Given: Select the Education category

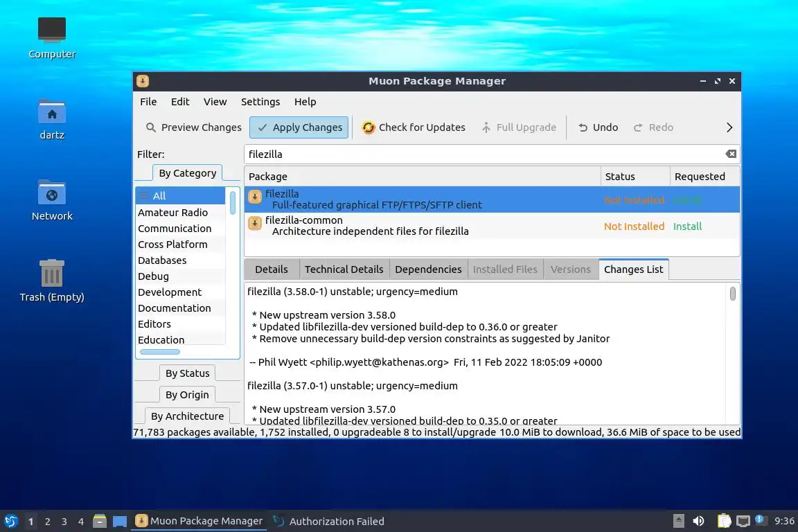Looking at the screenshot, I should tap(181, 340).
